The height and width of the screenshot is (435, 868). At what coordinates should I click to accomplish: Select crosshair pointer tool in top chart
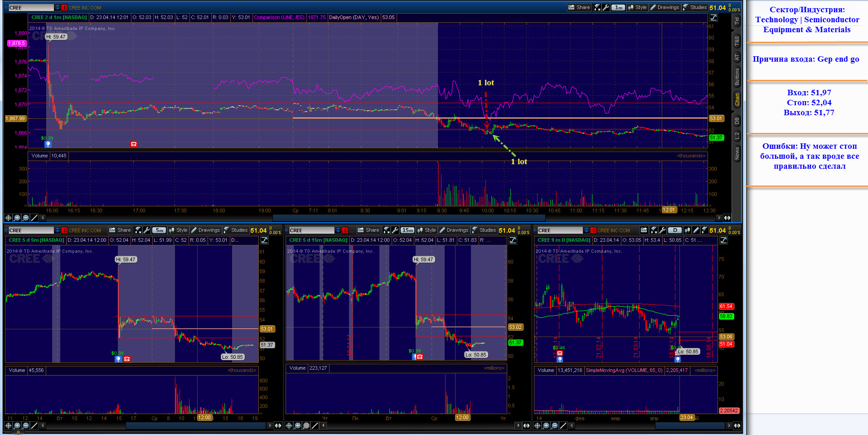tap(8, 218)
